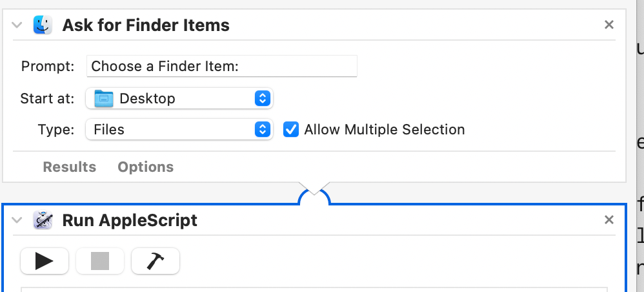
Task: Run the script with the play button
Action: [44, 261]
